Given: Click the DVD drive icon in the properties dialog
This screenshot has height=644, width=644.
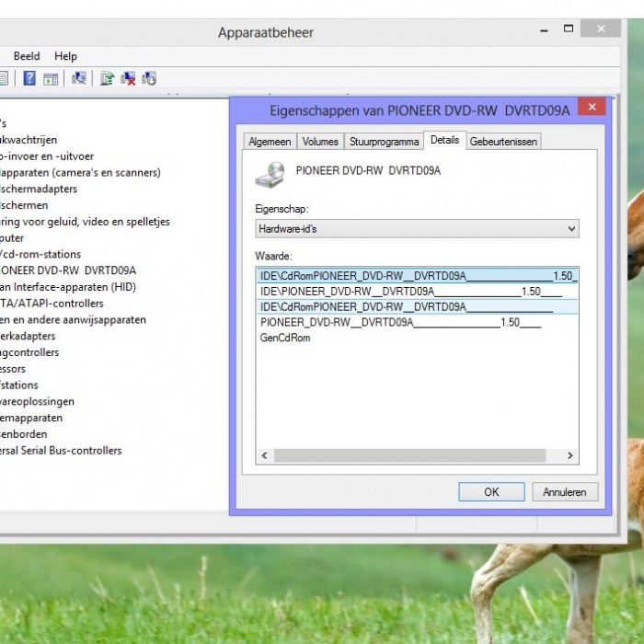Looking at the screenshot, I should click(270, 172).
